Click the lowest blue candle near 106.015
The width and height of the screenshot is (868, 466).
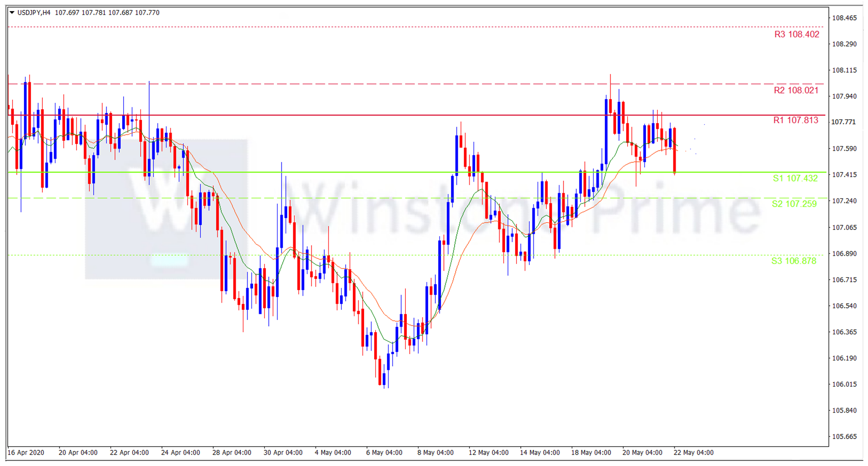pos(384,379)
